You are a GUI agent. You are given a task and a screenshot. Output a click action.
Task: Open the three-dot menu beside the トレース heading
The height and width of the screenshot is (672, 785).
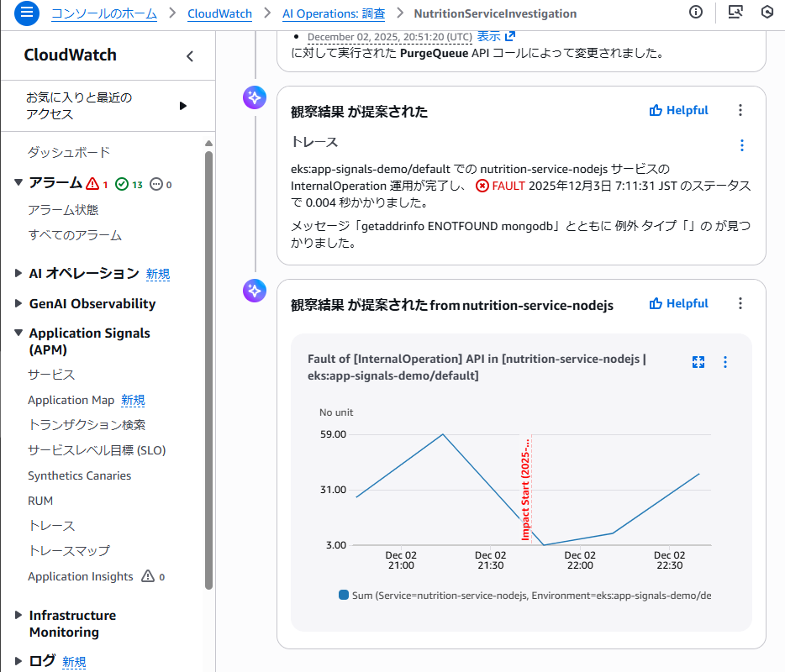coord(741,145)
